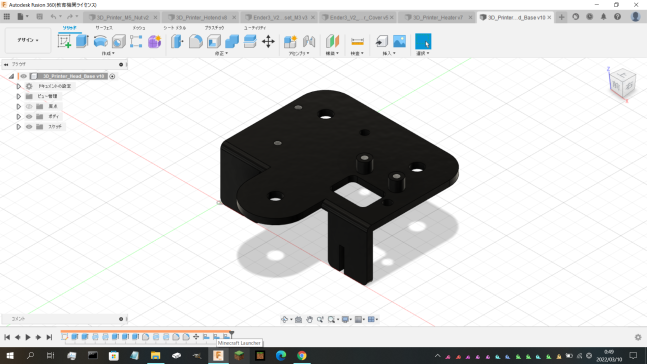The width and height of the screenshot is (647, 364).
Task: Toggle visibility of the Bodies folder
Action: tap(29, 116)
